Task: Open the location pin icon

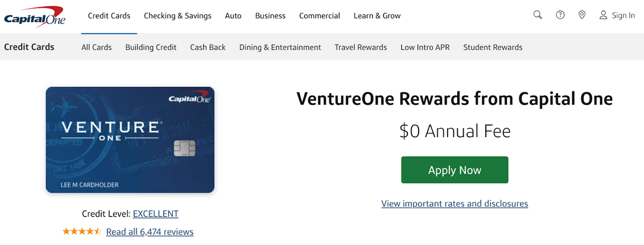Action: (582, 15)
